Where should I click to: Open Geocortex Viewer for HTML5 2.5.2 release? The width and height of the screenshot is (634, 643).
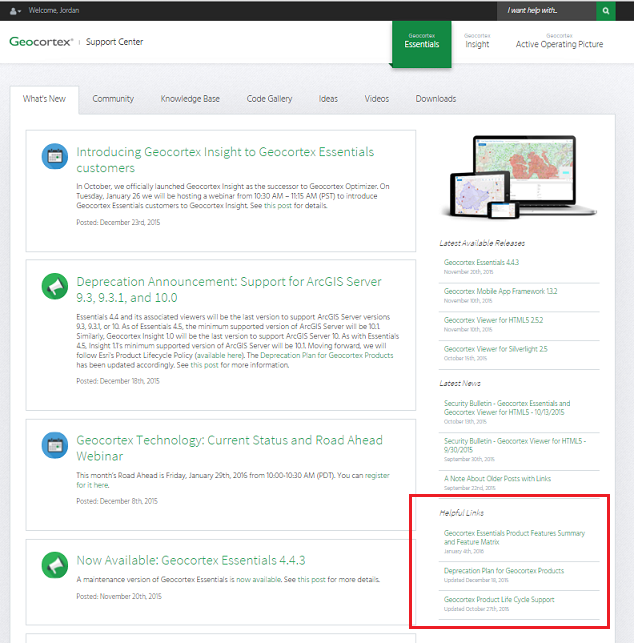493,320
